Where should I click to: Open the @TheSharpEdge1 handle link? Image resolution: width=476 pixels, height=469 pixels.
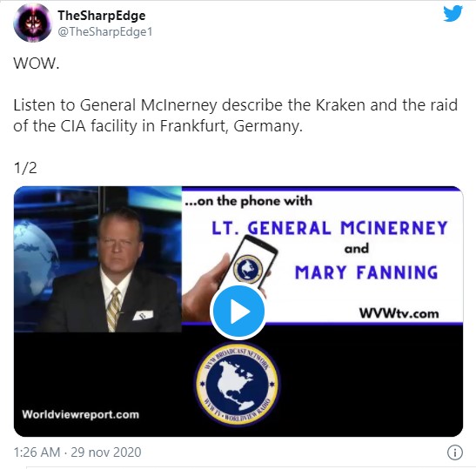pos(104,31)
